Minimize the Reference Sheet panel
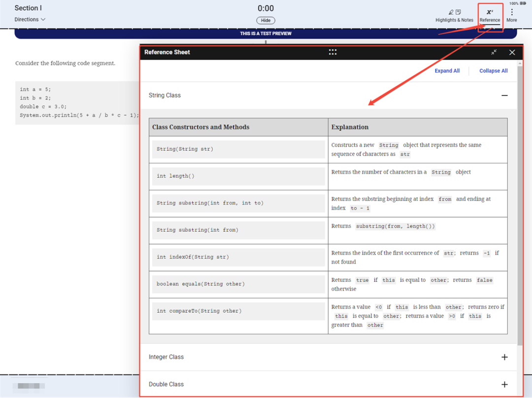This screenshot has height=398, width=532. [x=494, y=52]
